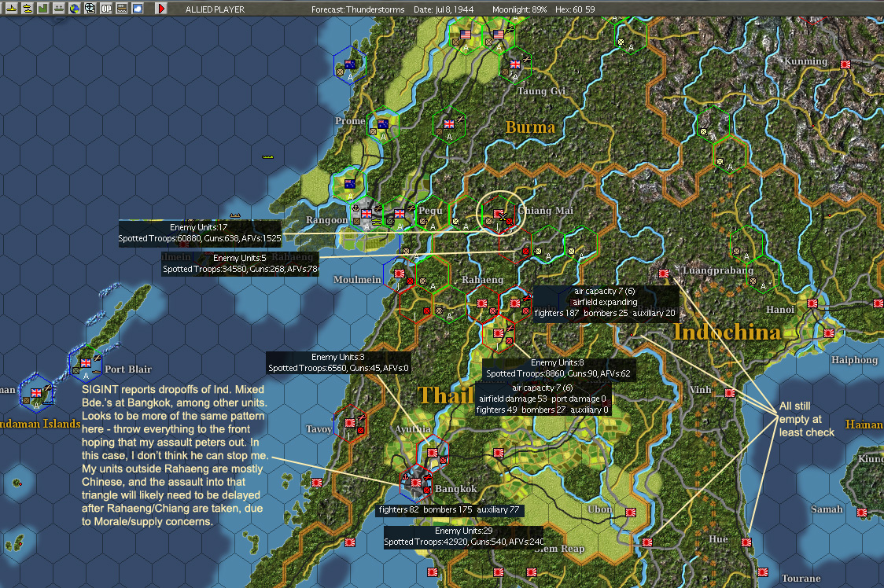
Task: Select the Japanese base marker at Haiphong
Action: (x=829, y=333)
